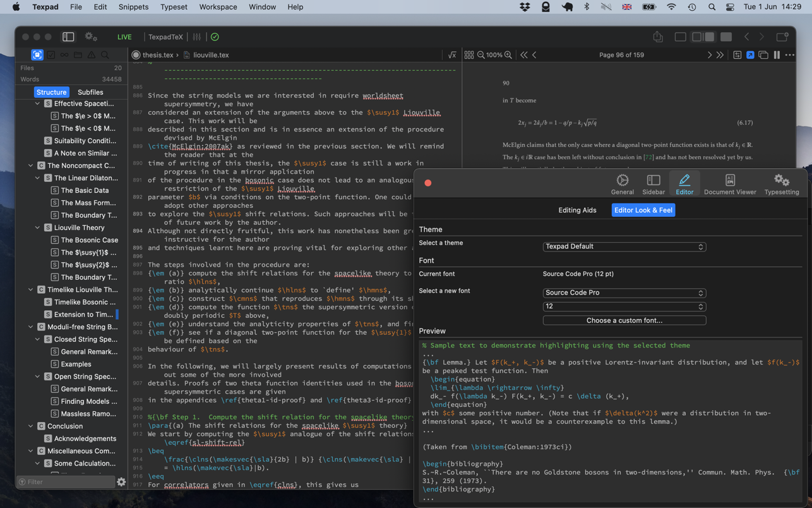Collapse Liouville Theory section
The width and height of the screenshot is (812, 508).
(x=37, y=227)
